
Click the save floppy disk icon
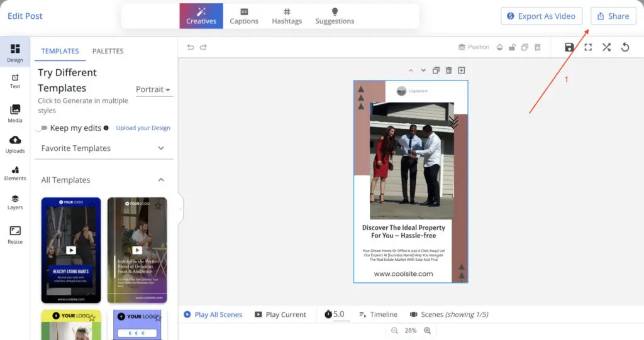coord(569,47)
